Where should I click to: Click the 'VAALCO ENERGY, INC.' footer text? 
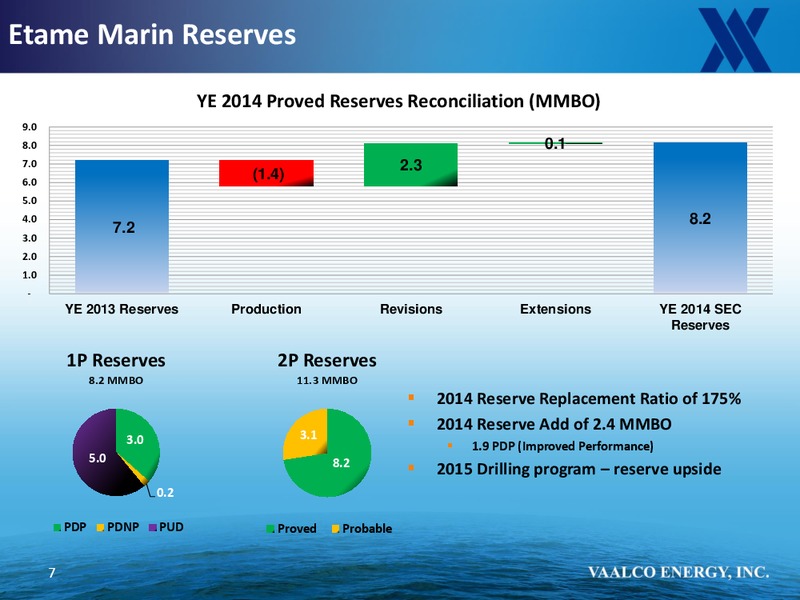(x=679, y=572)
